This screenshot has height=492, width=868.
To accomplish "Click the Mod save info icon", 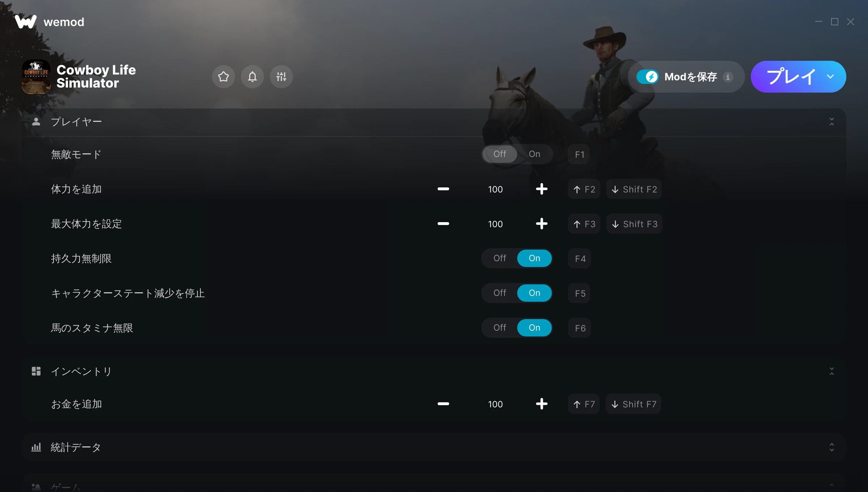I will (728, 77).
